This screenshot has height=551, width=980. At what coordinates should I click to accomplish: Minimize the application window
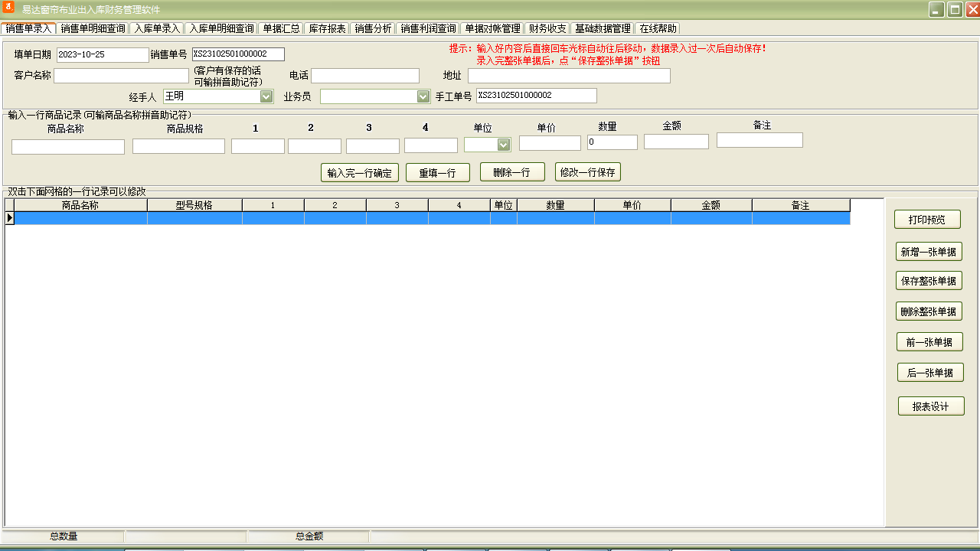[936, 9]
